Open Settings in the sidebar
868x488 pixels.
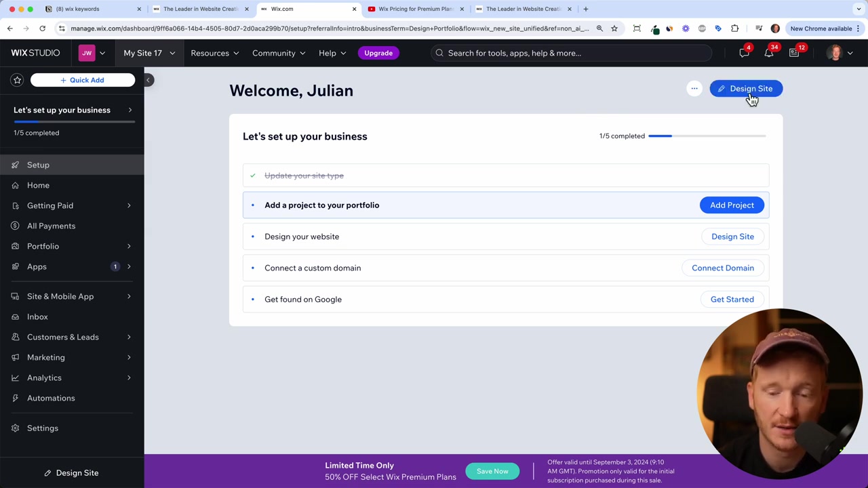(72, 428)
